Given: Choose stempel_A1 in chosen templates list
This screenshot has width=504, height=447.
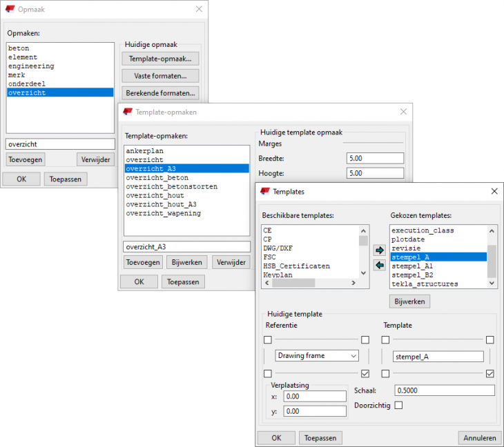Looking at the screenshot, I should point(412,266).
